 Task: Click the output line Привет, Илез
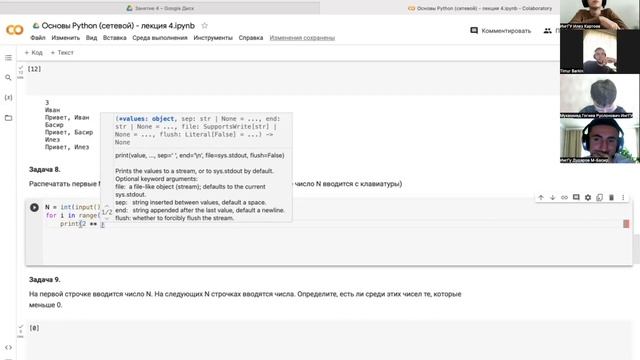pos(67,147)
